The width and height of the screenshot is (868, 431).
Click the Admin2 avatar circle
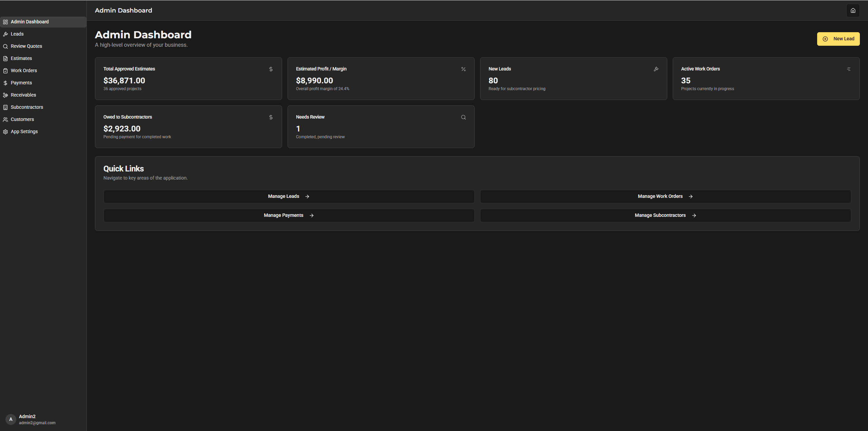[11, 419]
